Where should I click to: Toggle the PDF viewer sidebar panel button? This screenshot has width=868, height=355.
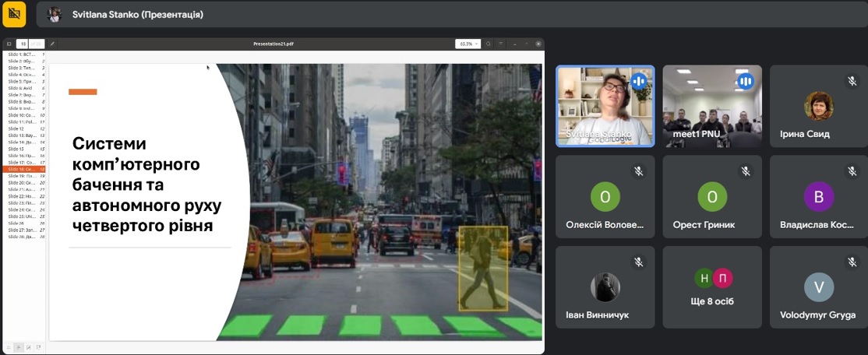(9, 44)
